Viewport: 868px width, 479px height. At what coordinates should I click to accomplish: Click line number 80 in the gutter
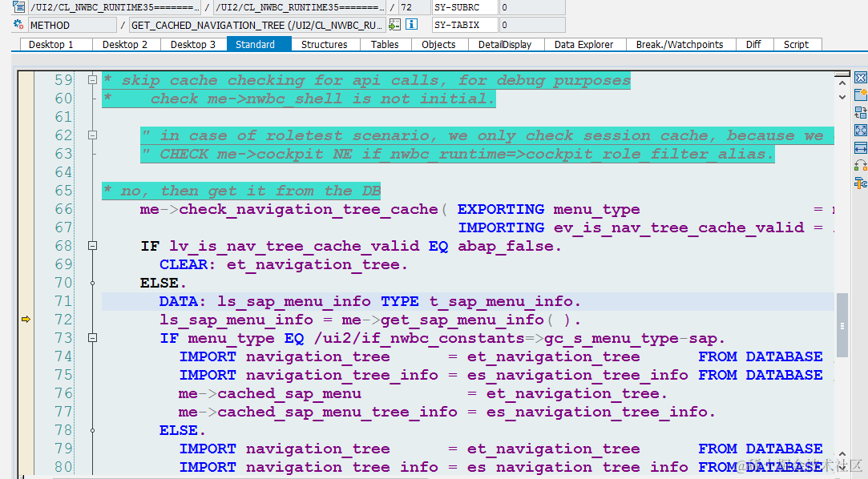pos(63,467)
